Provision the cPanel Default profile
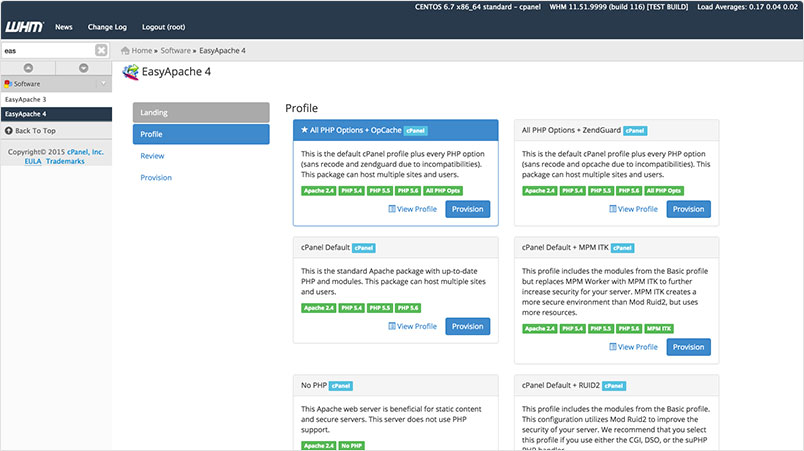 468,326
